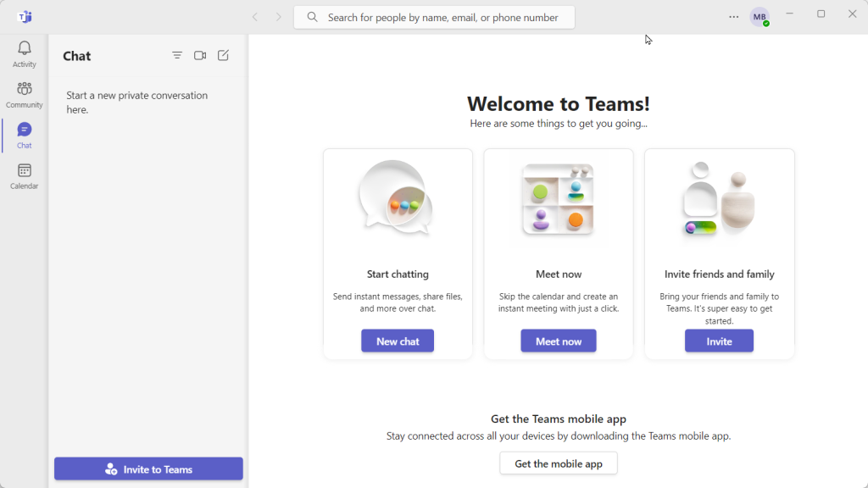Click the new chat compose icon
Viewport: 868px width, 488px height.
[x=223, y=55]
